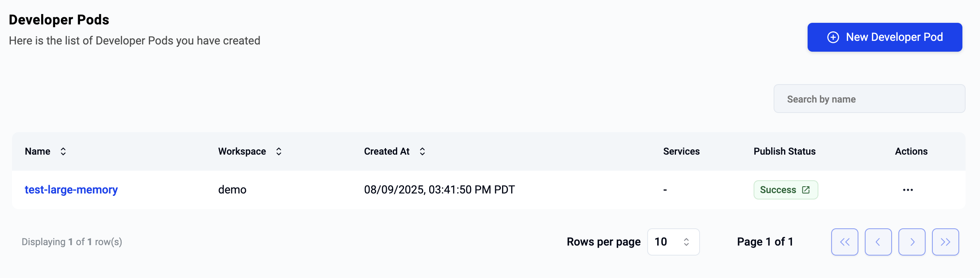The width and height of the screenshot is (980, 278).
Task: Go to the previous page arrow
Action: tap(878, 242)
